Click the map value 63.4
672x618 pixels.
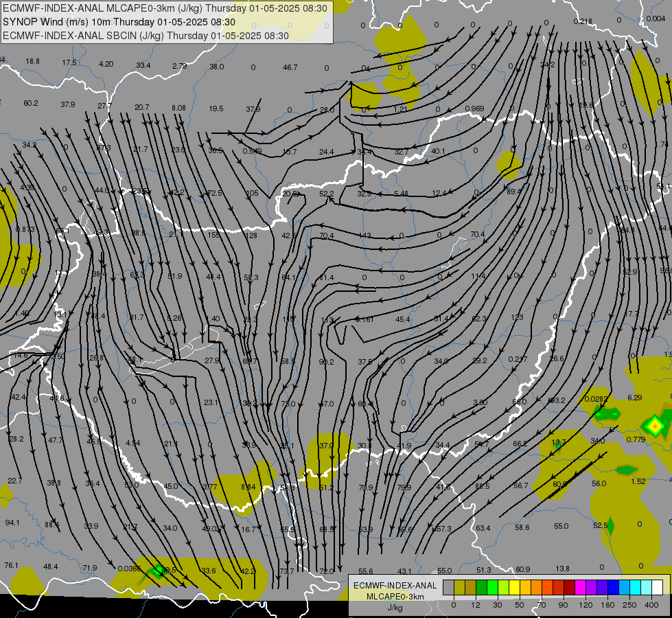[483, 528]
